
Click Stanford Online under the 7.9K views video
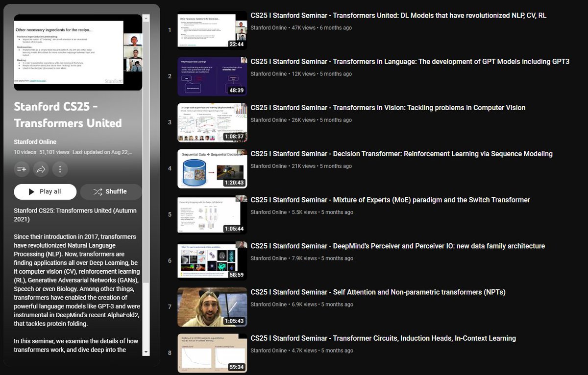point(269,258)
